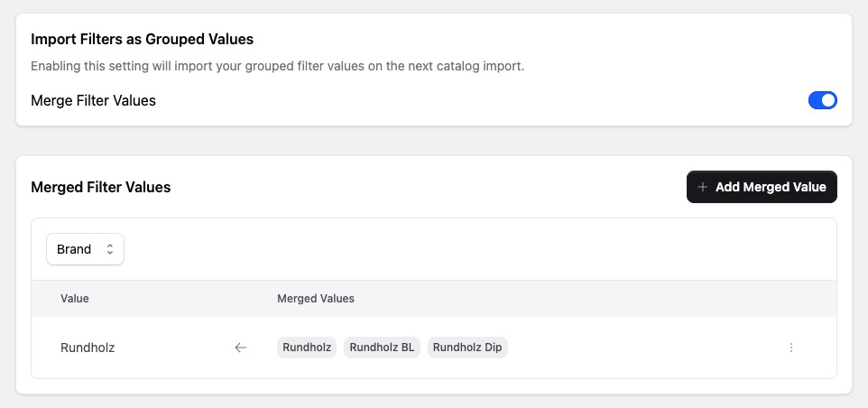868x408 pixels.
Task: Click the Merged Values column header
Action: tap(315, 298)
